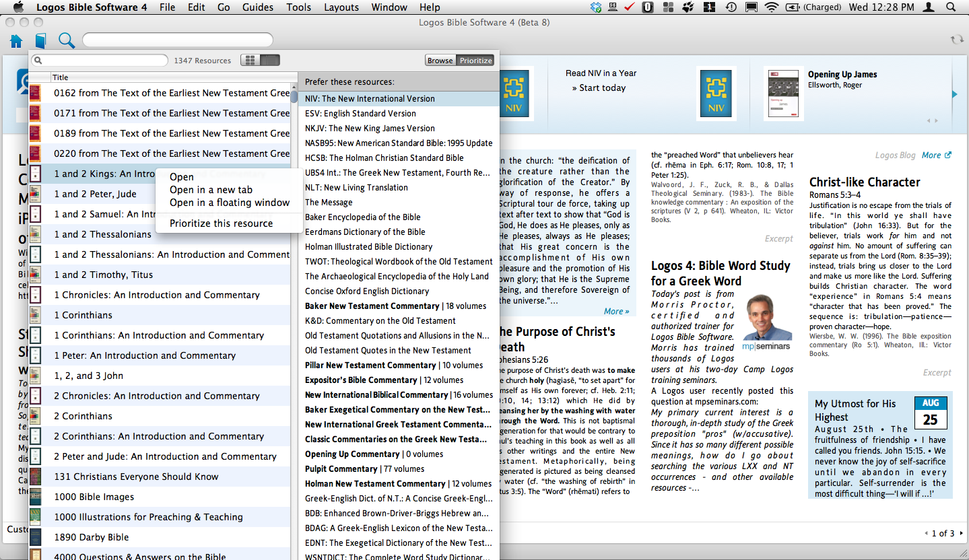Focus the main command box
Image resolution: width=969 pixels, height=560 pixels.
click(x=178, y=40)
